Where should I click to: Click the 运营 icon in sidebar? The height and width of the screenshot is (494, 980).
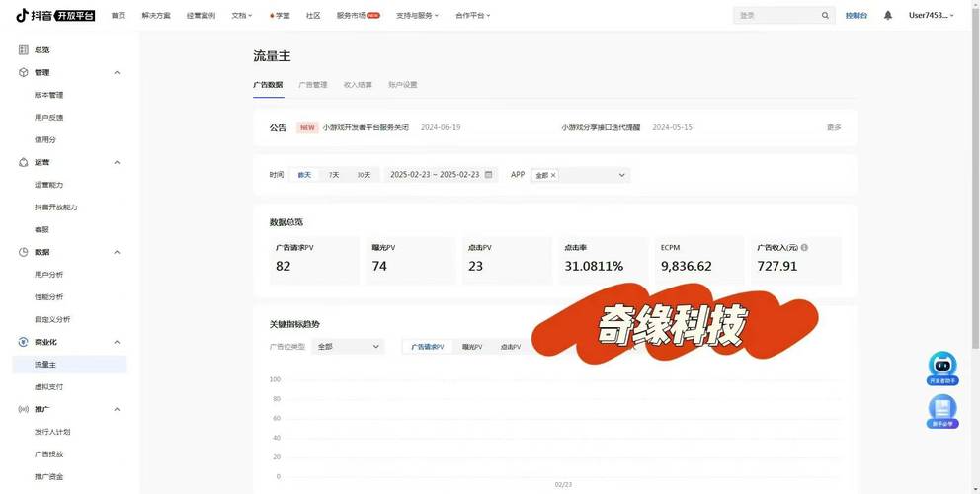click(23, 163)
